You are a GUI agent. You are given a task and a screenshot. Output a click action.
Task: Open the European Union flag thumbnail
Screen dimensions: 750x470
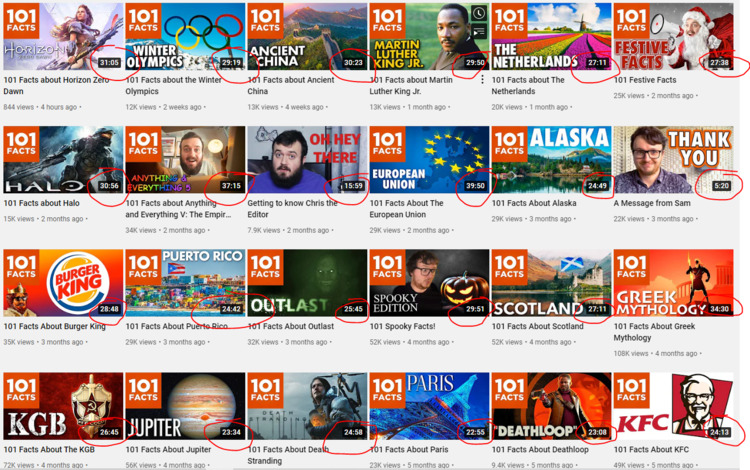coord(429,160)
